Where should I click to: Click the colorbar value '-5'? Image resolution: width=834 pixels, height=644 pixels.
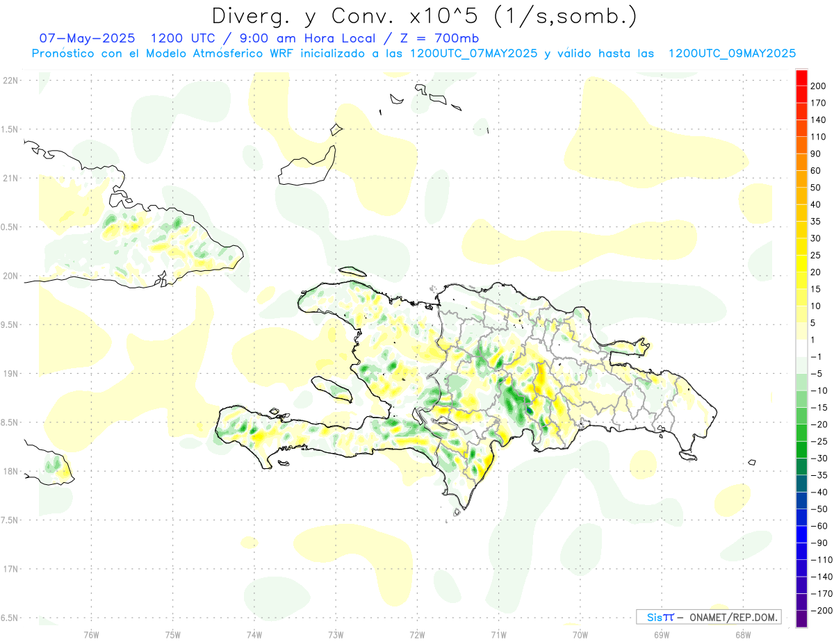[816, 373]
